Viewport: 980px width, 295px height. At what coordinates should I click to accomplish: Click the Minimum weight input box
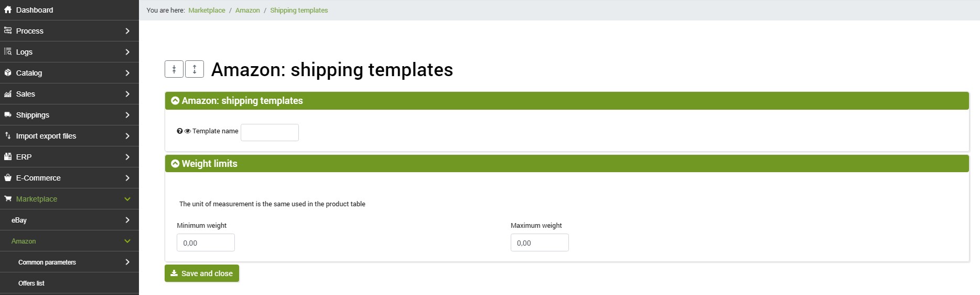(x=206, y=243)
